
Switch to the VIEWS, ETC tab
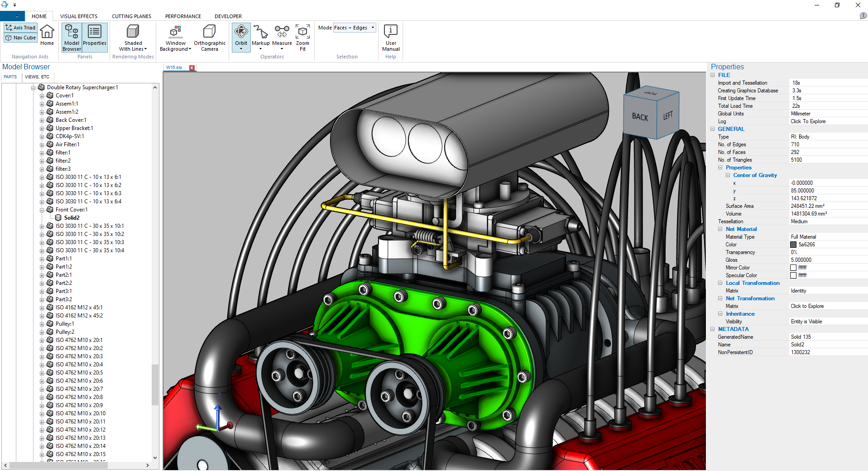click(37, 77)
